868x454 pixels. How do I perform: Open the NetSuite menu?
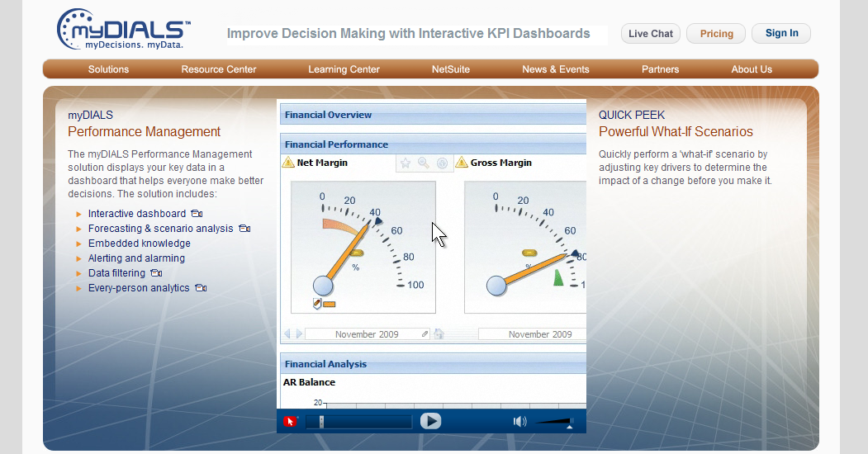[451, 69]
